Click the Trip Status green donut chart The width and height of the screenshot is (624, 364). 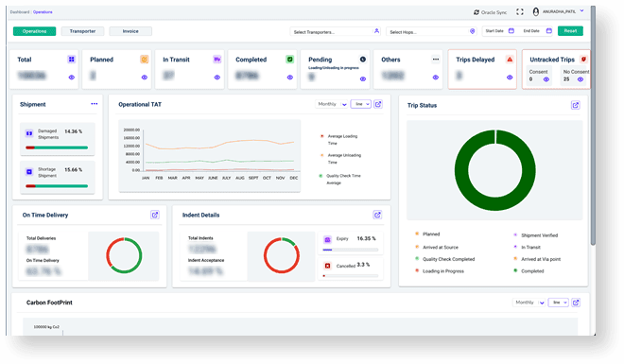pos(495,170)
